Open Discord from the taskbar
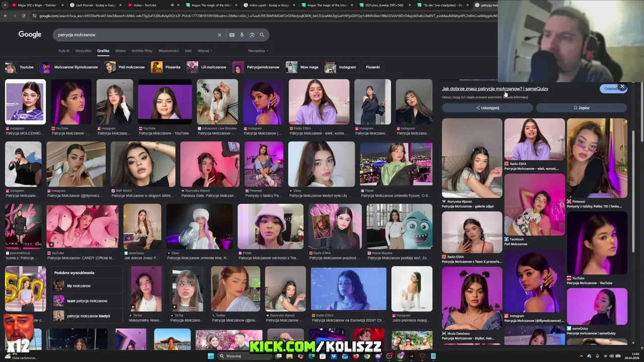Screen dimensions: 644x362 (x=378, y=356)
